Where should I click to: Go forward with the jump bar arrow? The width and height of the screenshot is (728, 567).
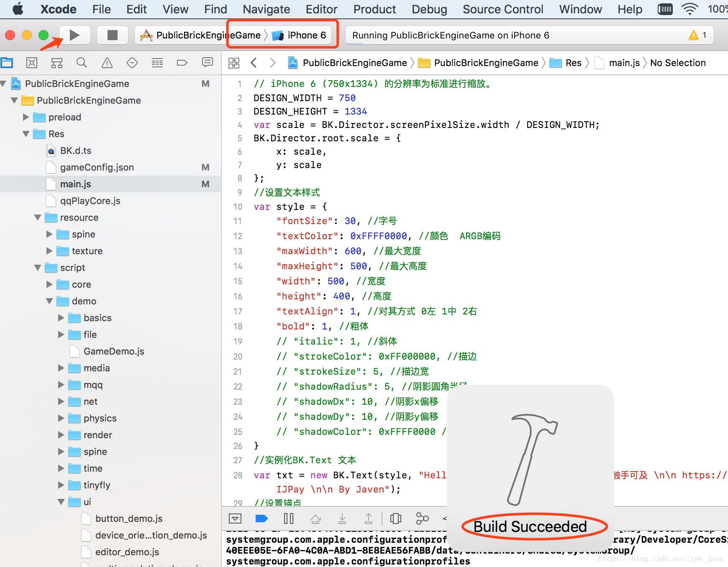[x=273, y=63]
